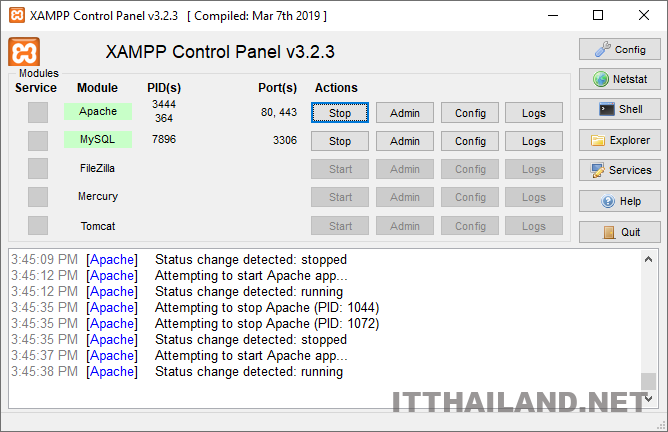Viewport: 668px width, 432px height.
Task: Click Tomcat Logs button
Action: [x=534, y=226]
